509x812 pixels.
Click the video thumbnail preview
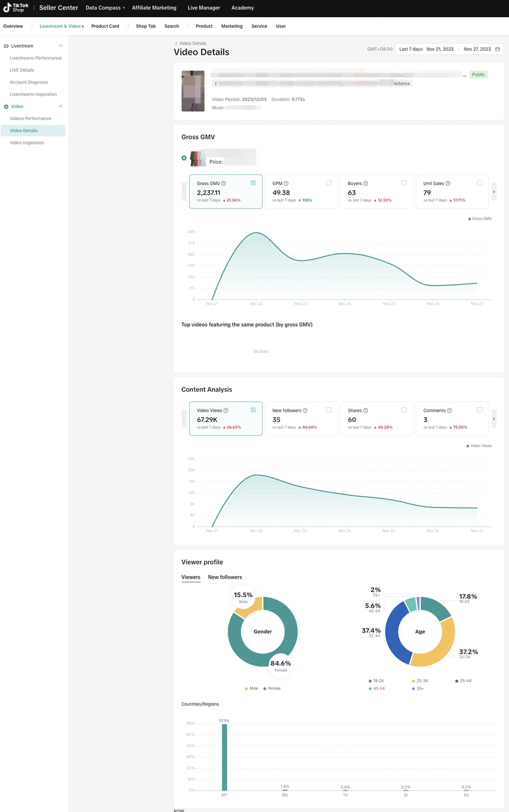[193, 91]
